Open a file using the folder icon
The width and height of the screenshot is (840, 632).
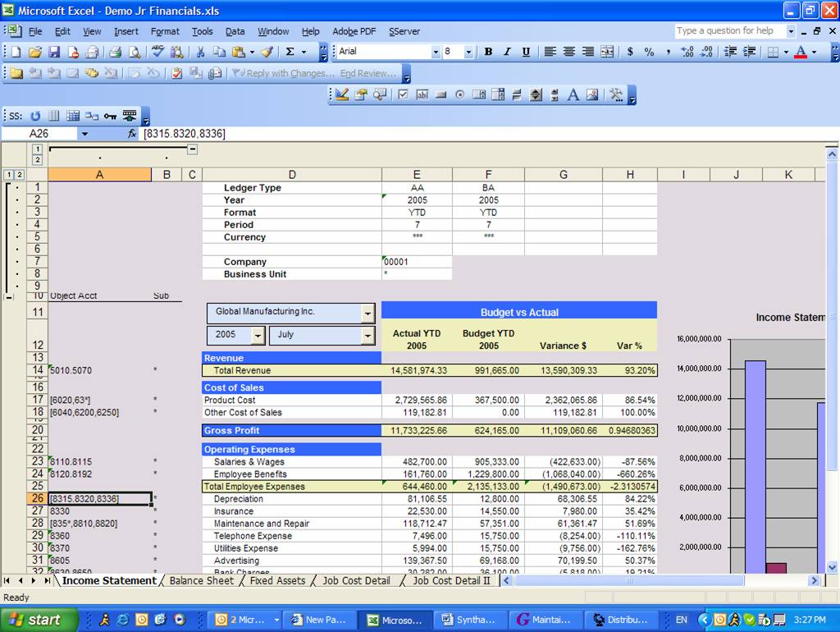(34, 52)
